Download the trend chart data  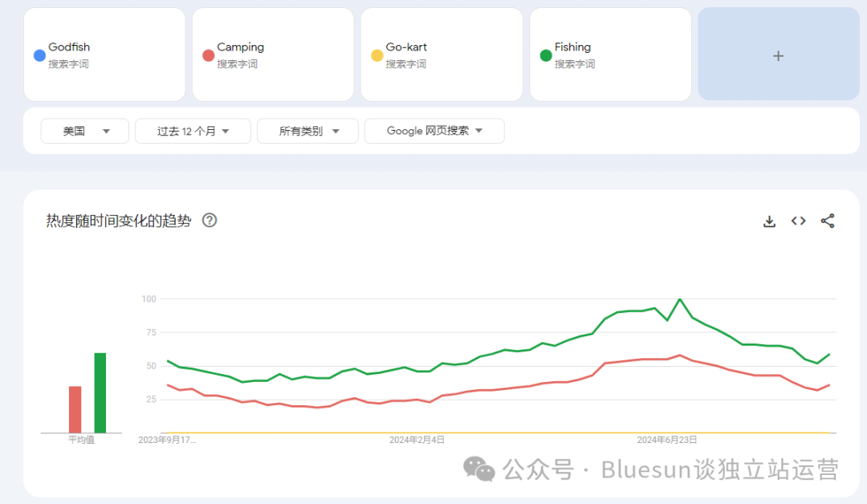(x=769, y=222)
